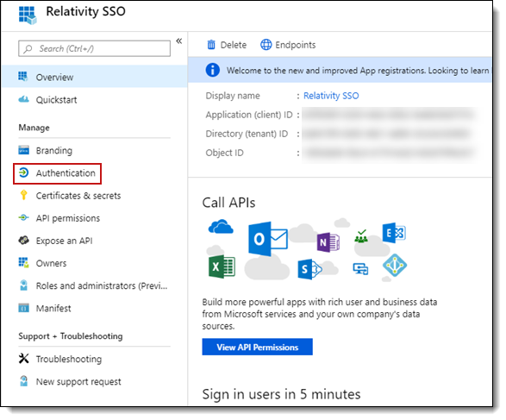Click the Overview grid icon
The height and width of the screenshot is (420, 506).
(23, 77)
